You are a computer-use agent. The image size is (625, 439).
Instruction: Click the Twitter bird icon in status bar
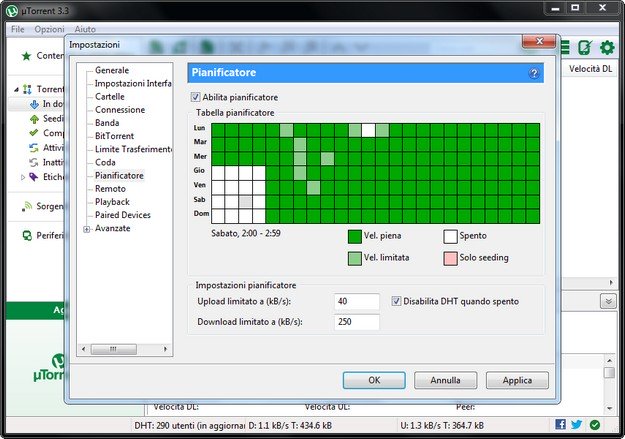pyautogui.click(x=576, y=424)
